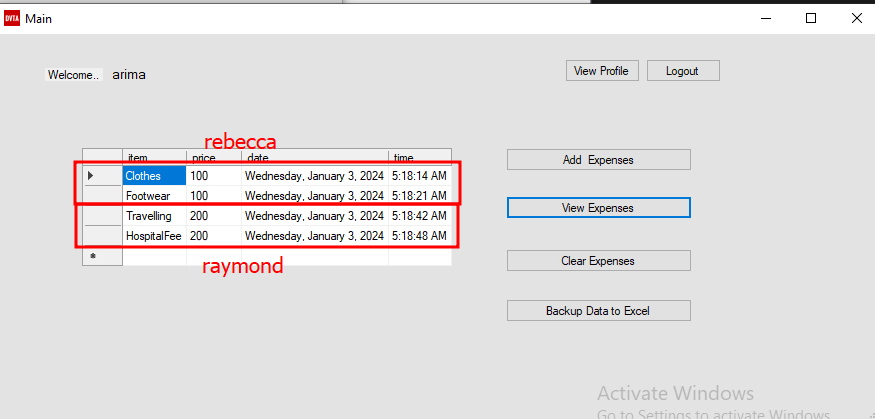This screenshot has height=419, width=875.
Task: Minimize the Main window
Action: [x=767, y=18]
